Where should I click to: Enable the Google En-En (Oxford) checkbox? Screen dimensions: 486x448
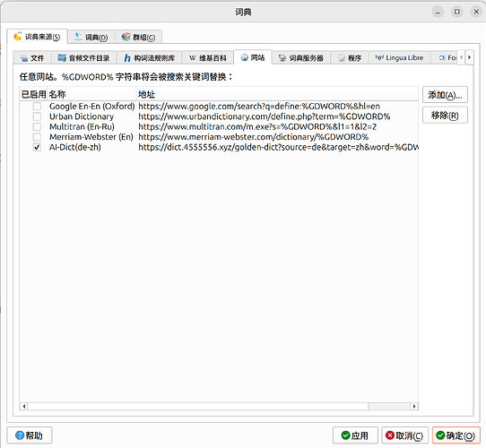point(37,107)
